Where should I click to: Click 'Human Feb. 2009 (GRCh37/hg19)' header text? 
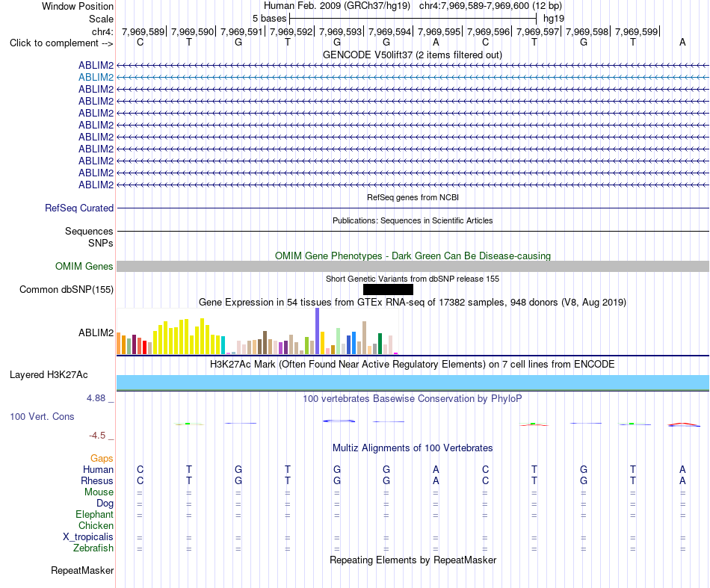(337, 6)
